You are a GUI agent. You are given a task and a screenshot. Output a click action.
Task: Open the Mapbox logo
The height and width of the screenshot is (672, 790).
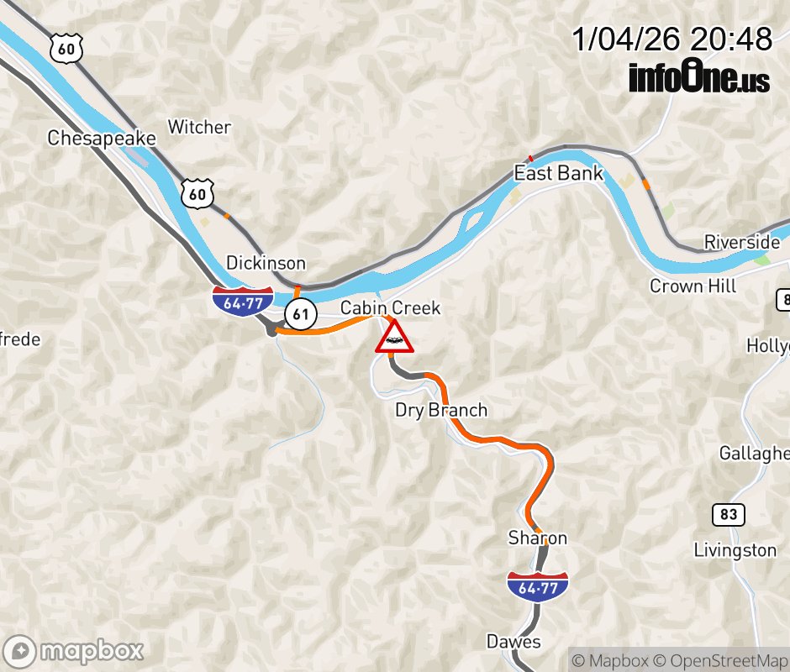73,651
